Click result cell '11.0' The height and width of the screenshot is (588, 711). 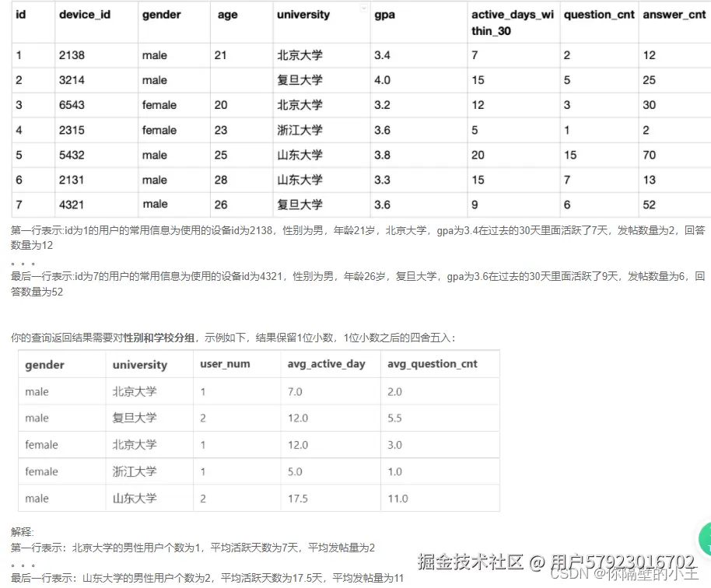398,499
